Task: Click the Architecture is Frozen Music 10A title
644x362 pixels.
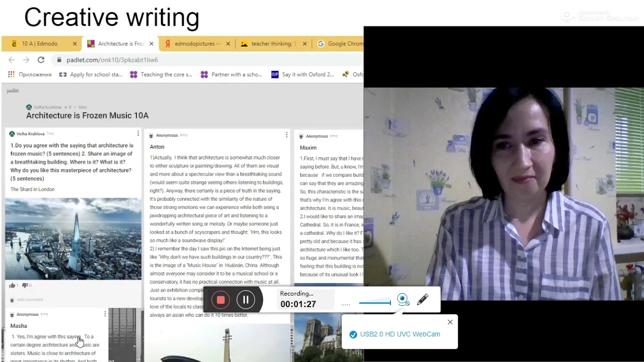Action: coord(88,116)
